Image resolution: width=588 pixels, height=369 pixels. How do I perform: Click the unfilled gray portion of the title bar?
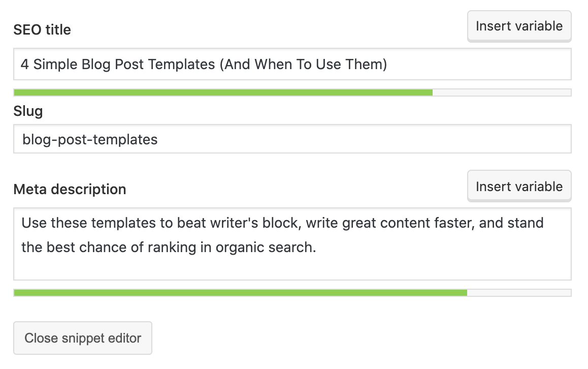click(x=503, y=92)
